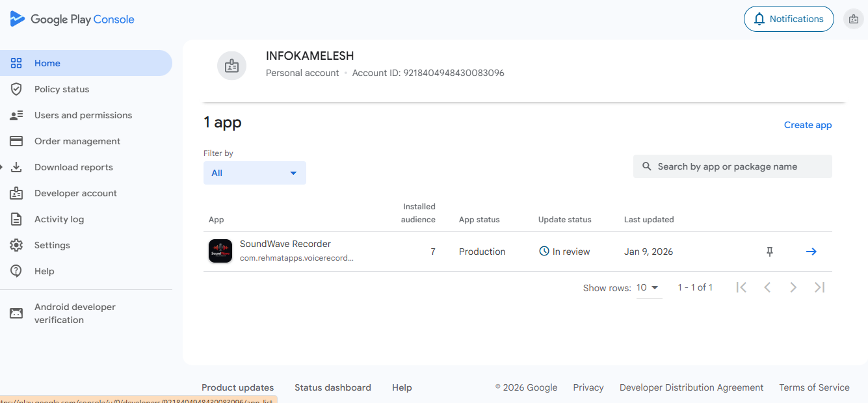The height and width of the screenshot is (403, 868).
Task: Go to the previous page of results
Action: point(767,287)
